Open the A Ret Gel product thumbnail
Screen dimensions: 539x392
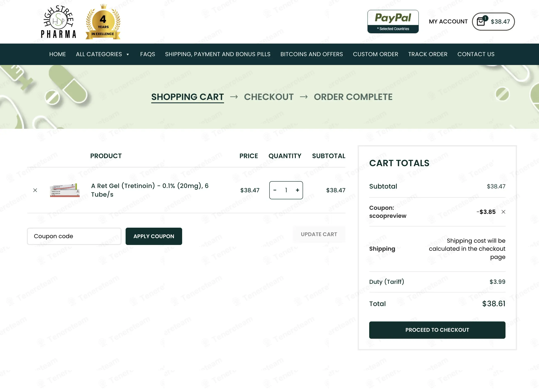click(x=65, y=190)
